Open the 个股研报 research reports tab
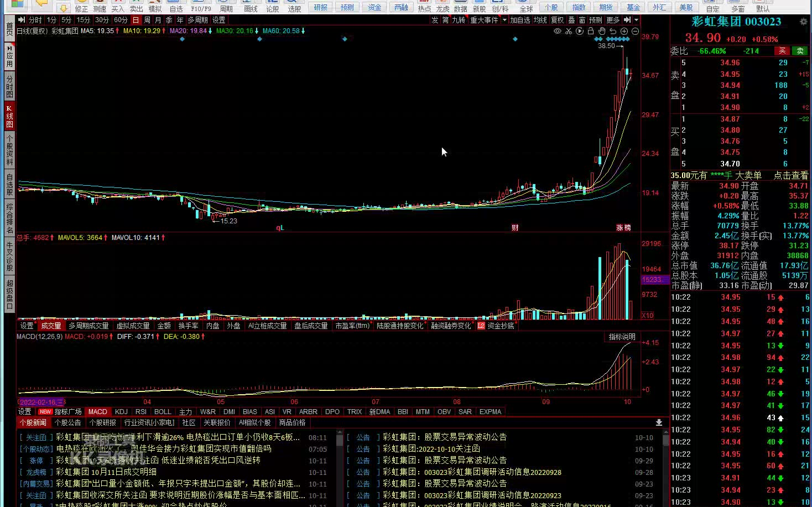This screenshot has height=507, width=812. (x=103, y=423)
